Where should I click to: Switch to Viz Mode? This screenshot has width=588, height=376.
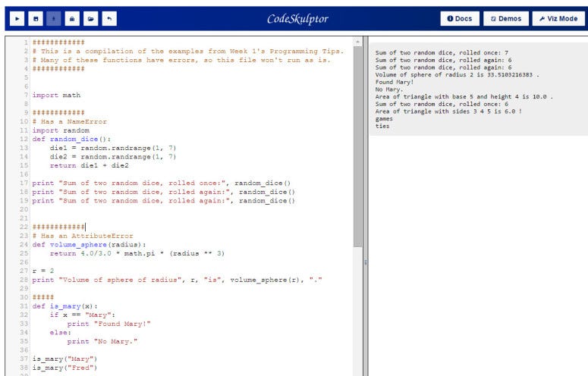(x=558, y=19)
